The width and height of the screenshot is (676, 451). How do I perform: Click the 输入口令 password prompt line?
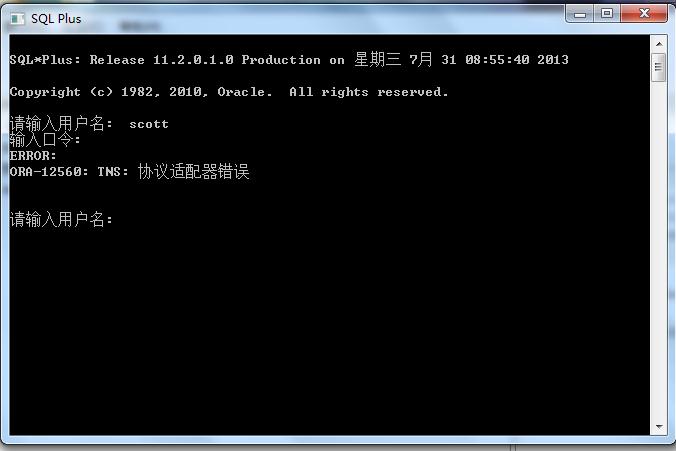click(45, 140)
